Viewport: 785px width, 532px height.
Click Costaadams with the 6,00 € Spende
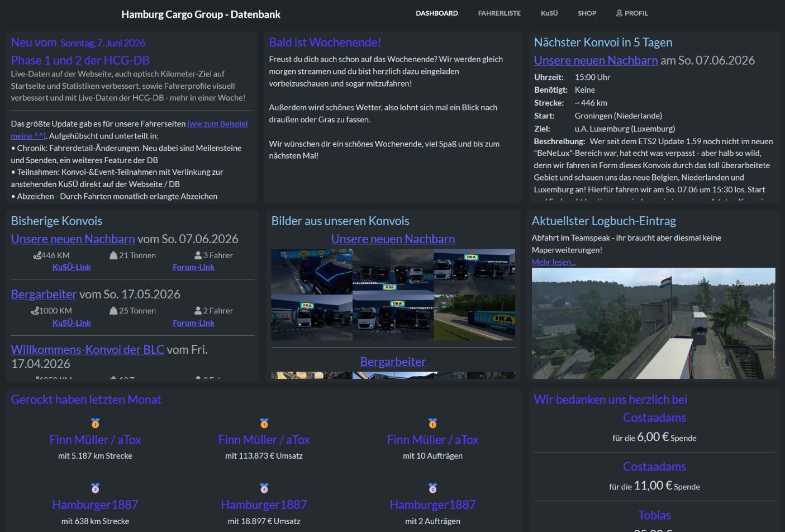(654, 417)
